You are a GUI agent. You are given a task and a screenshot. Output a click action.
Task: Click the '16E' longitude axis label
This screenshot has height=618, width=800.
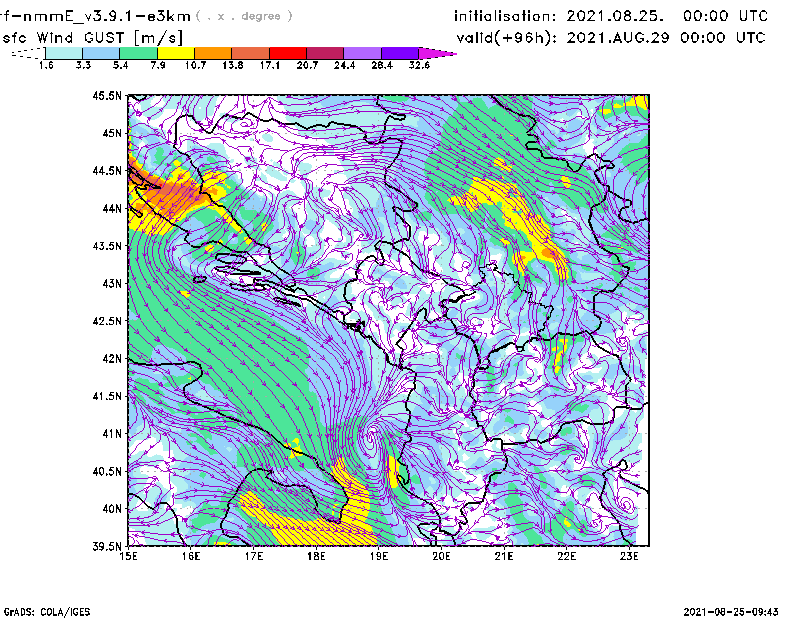(191, 556)
